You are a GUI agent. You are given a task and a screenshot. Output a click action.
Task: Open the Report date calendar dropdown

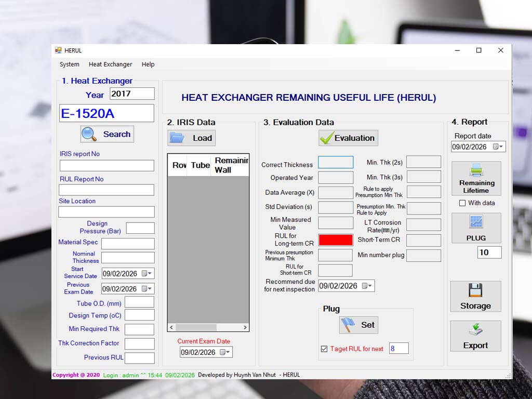click(x=498, y=147)
